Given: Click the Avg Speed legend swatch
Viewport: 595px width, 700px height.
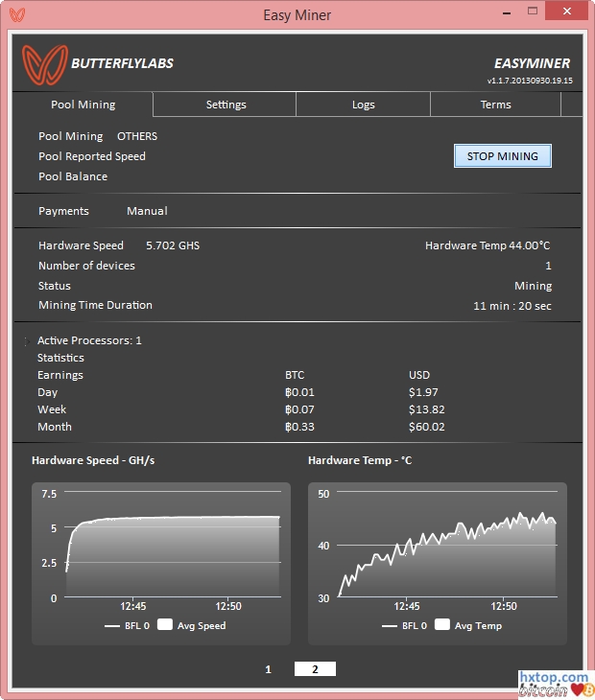Looking at the screenshot, I should point(165,625).
